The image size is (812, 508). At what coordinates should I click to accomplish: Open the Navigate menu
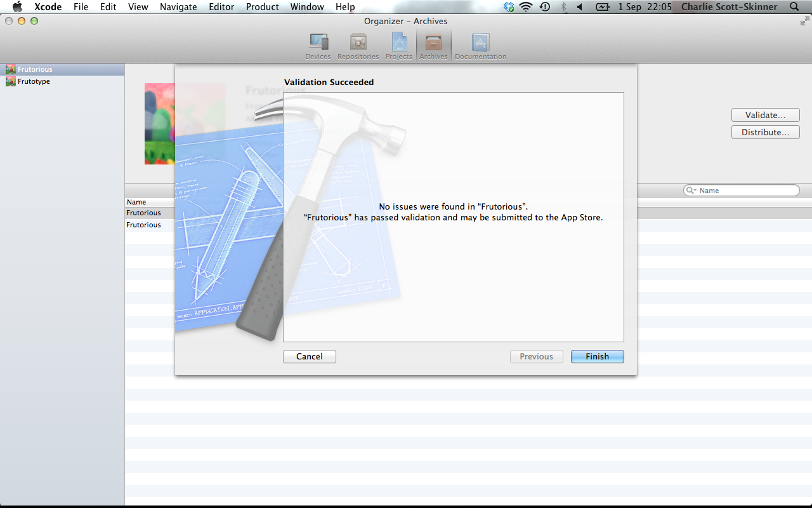tap(178, 7)
